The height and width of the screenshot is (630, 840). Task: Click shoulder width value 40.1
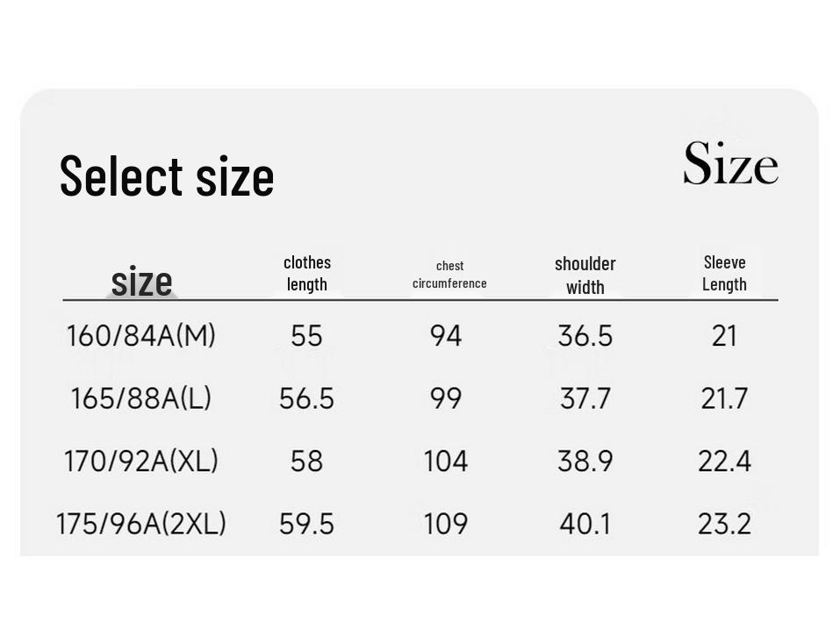click(585, 524)
